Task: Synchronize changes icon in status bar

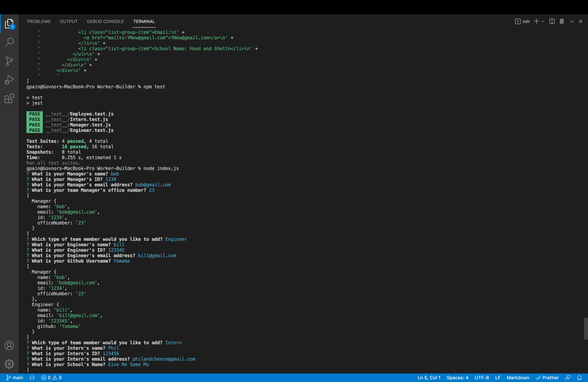Action: click(32, 378)
